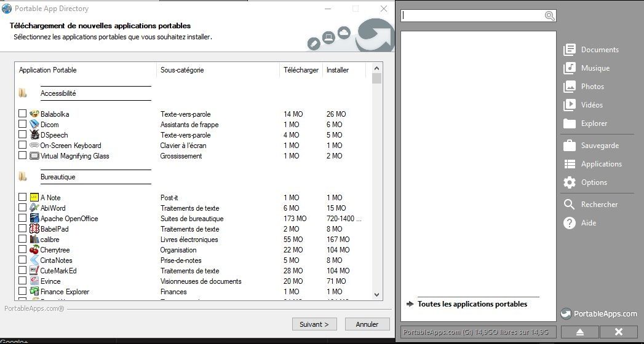644x344 pixels.
Task: Click the Sauvegarde briefcase icon
Action: click(569, 145)
